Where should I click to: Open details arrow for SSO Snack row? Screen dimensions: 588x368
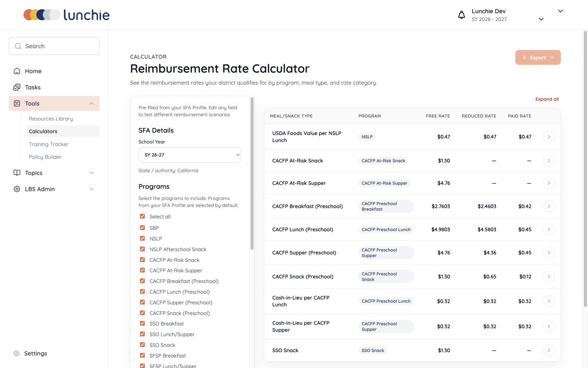pyautogui.click(x=549, y=350)
